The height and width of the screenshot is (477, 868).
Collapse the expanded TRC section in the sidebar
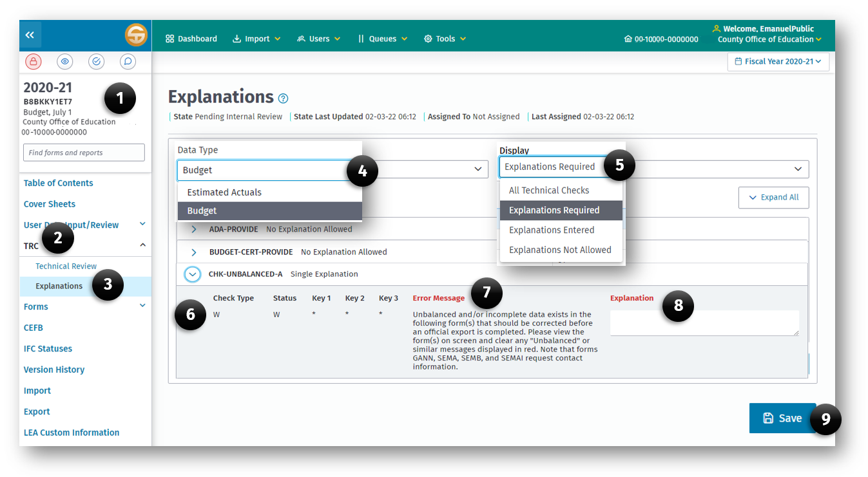(x=143, y=245)
